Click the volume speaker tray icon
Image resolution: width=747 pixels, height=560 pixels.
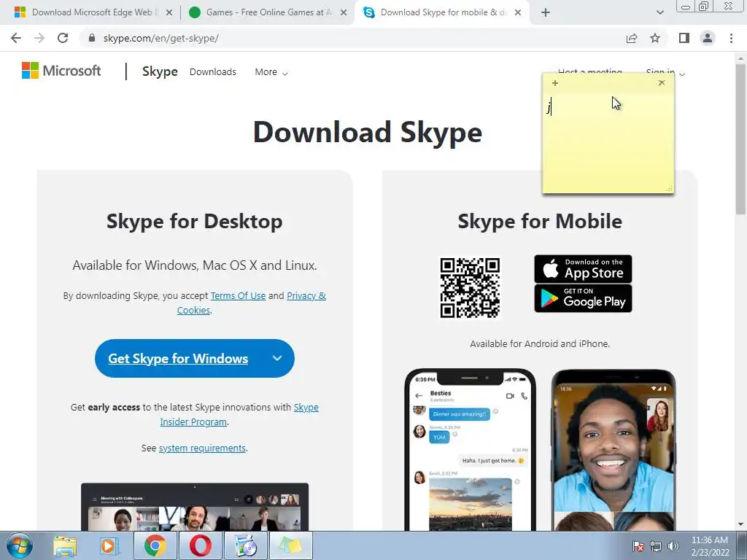(673, 545)
